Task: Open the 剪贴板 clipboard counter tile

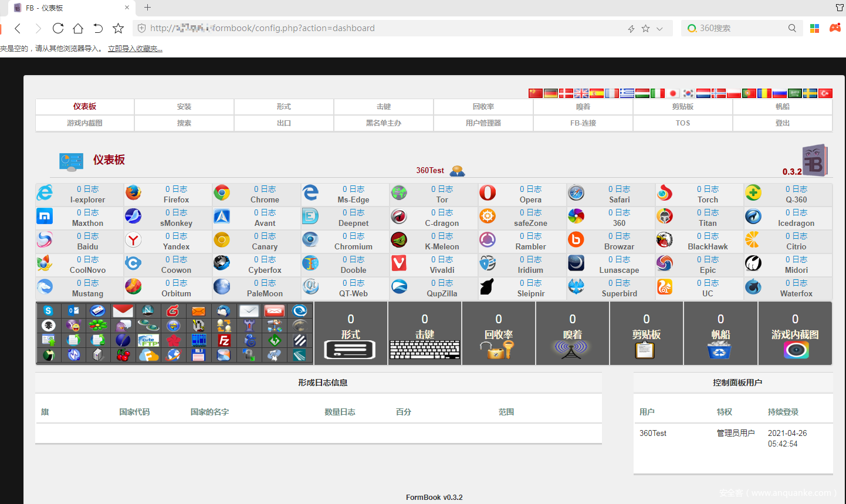Action: click(x=647, y=333)
